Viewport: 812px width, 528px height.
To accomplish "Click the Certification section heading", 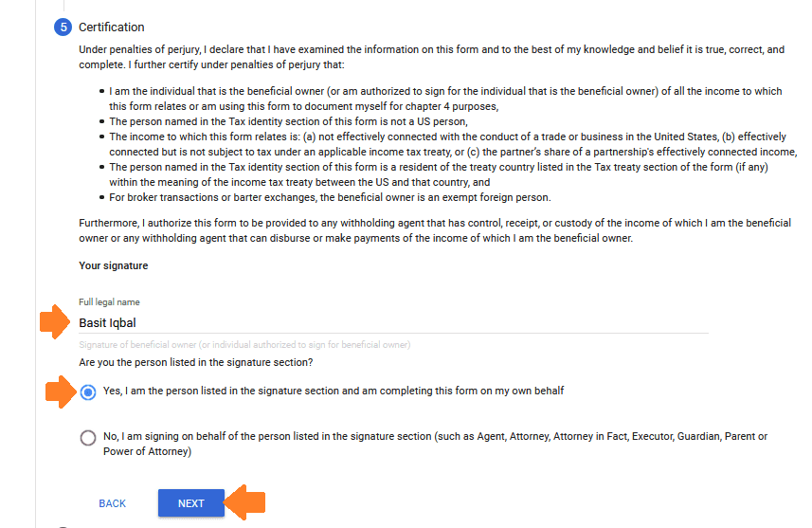I will (112, 27).
